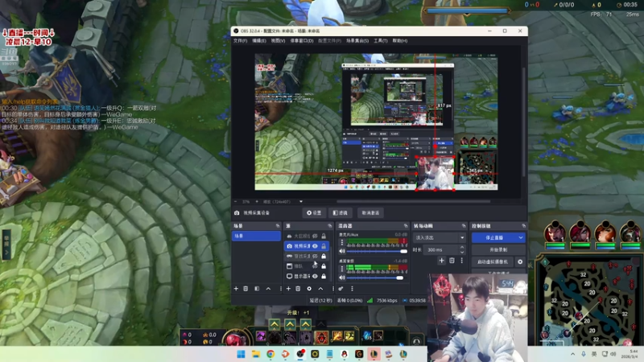The height and width of the screenshot is (362, 644).
Task: Pop out the sources dock with its header icon
Action: tap(330, 226)
